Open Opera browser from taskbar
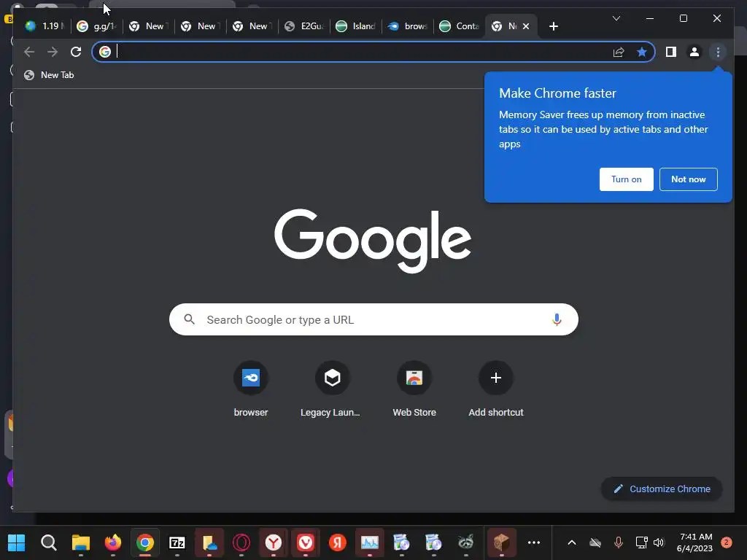This screenshot has height=560, width=747. [x=241, y=542]
